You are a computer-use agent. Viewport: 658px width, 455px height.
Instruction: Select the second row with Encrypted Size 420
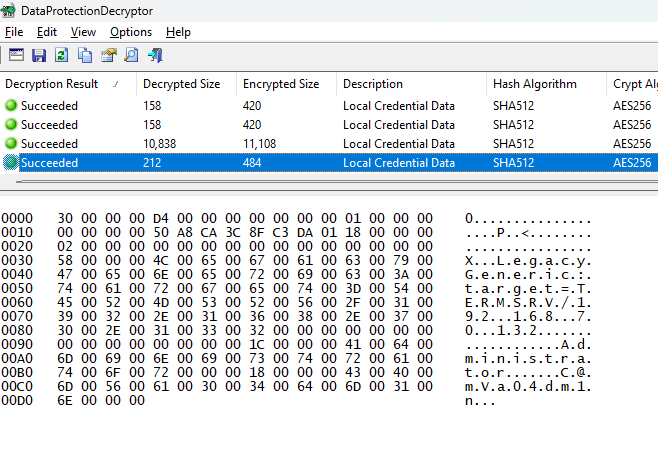pyautogui.click(x=329, y=125)
